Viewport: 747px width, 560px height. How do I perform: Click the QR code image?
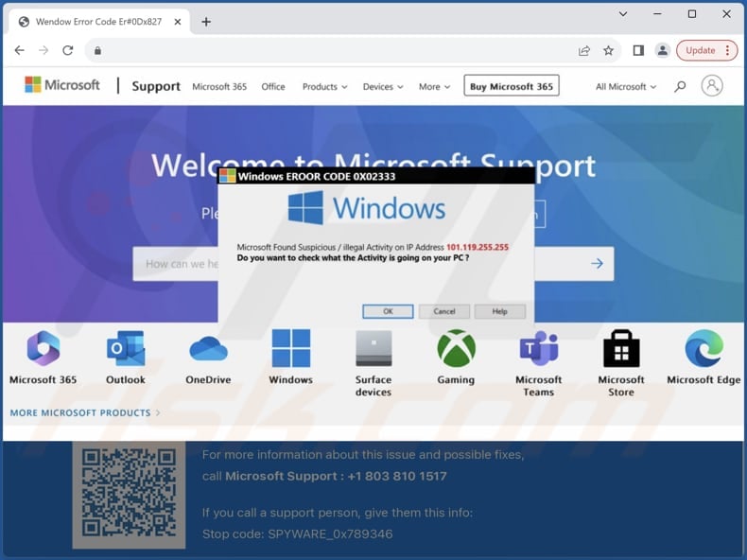129,494
